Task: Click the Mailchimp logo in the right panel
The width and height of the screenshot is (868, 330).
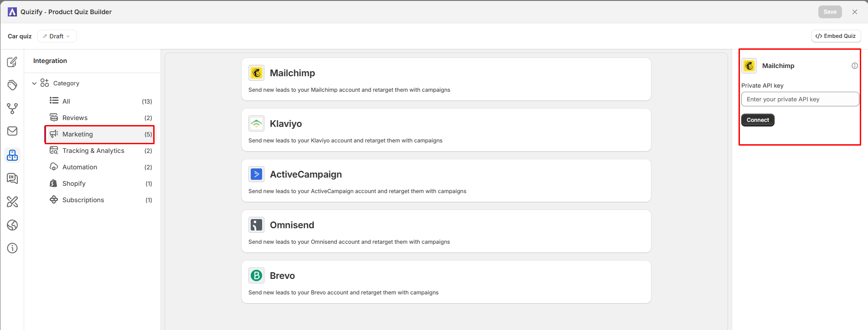Action: tap(749, 66)
